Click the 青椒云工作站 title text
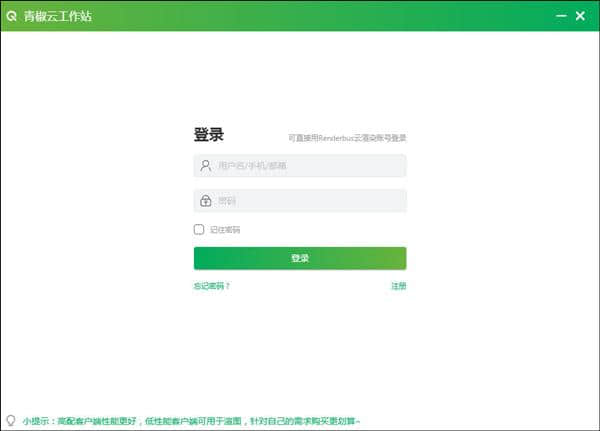600x431 pixels. [x=58, y=16]
